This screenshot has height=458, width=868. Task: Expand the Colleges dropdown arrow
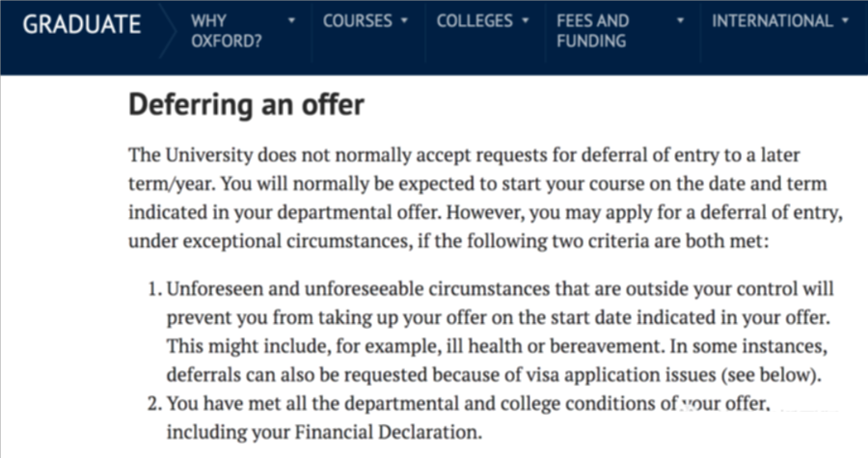pos(526,21)
